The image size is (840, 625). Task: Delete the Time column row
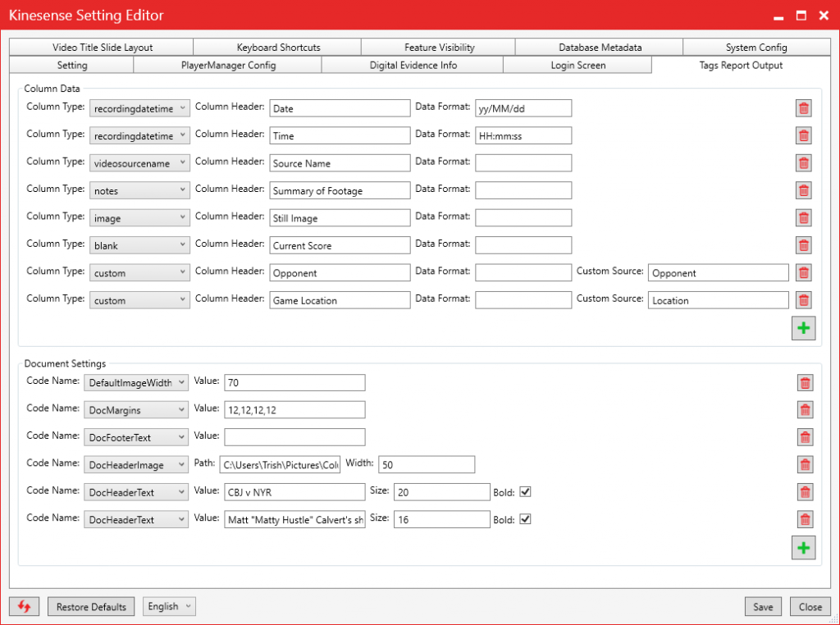pyautogui.click(x=804, y=135)
